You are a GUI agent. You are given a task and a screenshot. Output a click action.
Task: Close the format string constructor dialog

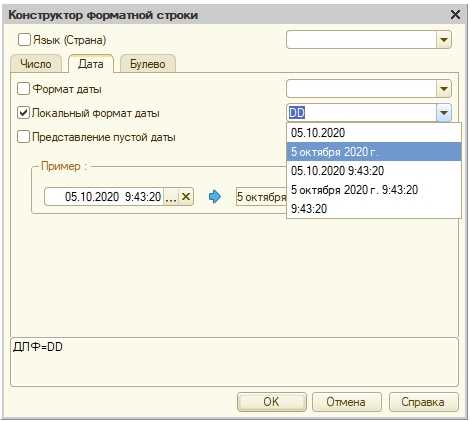coord(455,15)
